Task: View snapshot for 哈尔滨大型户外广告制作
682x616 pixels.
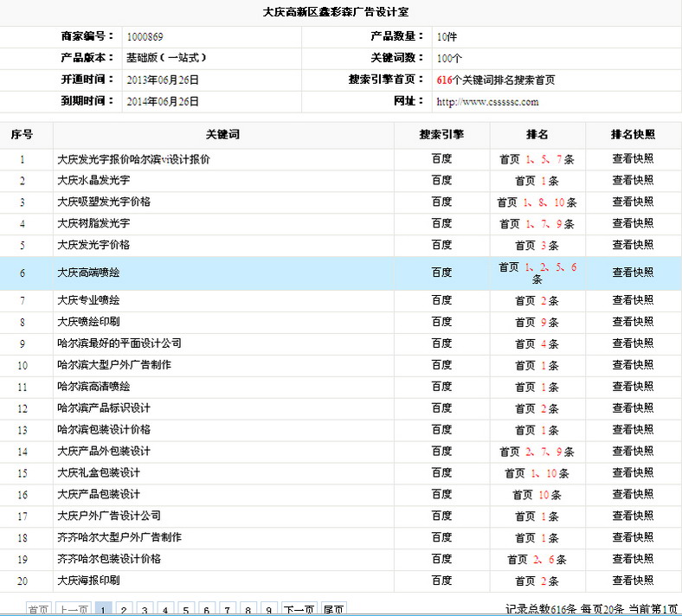Action: tap(633, 365)
